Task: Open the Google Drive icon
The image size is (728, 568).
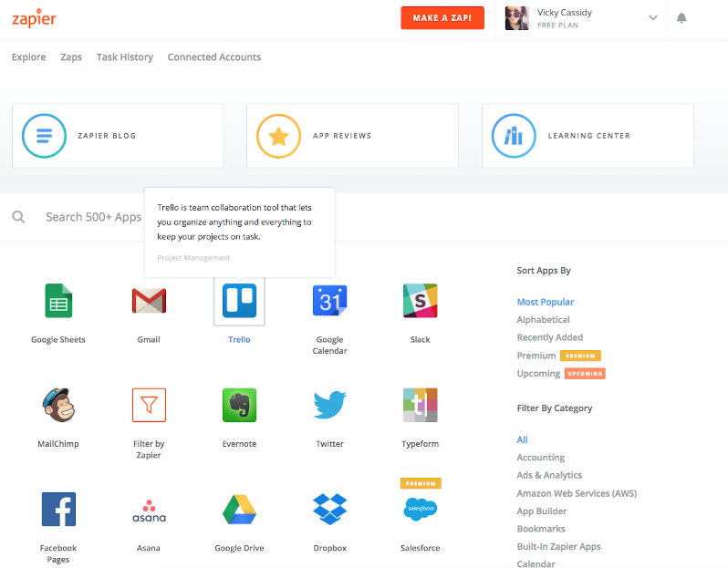Action: click(239, 510)
